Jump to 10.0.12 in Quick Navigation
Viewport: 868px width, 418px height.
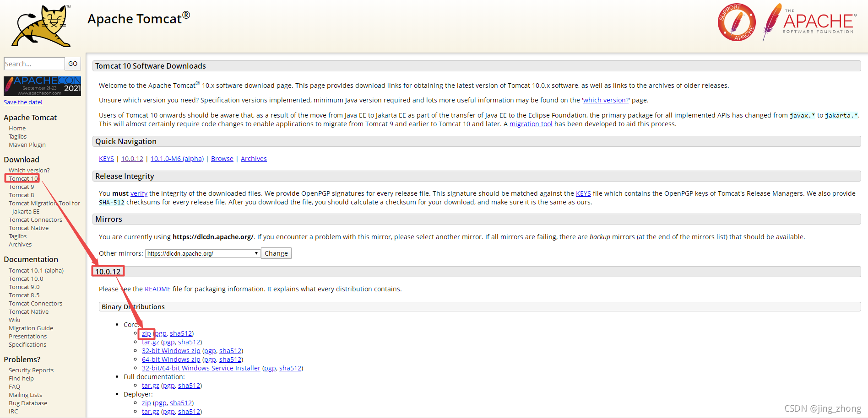pos(132,159)
